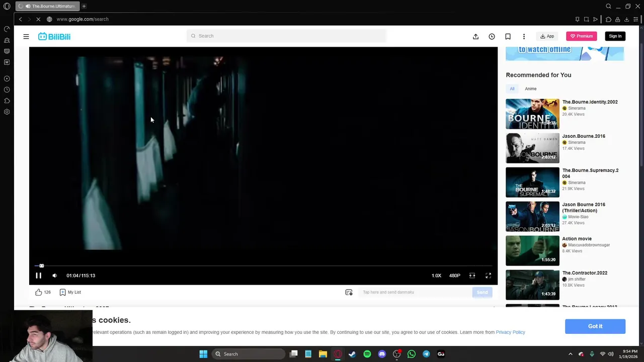Open the Action movie recommendation

click(532, 250)
